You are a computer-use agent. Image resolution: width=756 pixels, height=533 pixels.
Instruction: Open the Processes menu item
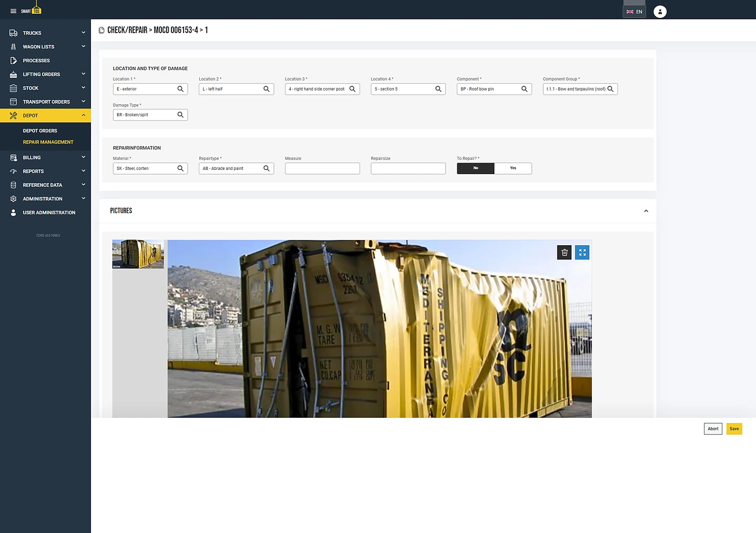45,61
